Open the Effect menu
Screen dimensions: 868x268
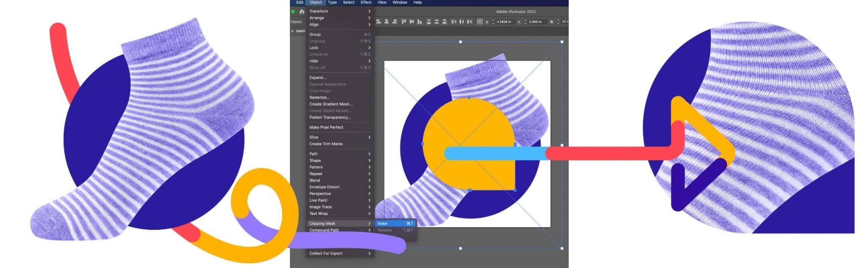tap(366, 3)
